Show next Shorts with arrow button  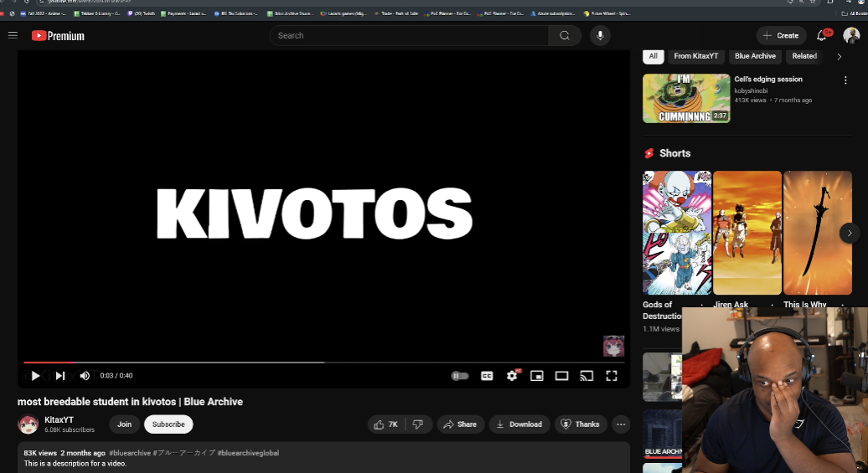point(850,233)
